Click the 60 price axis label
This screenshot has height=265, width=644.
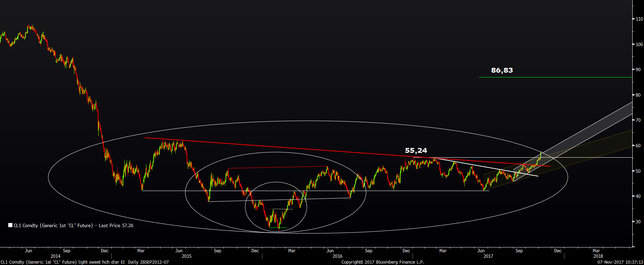(638, 146)
